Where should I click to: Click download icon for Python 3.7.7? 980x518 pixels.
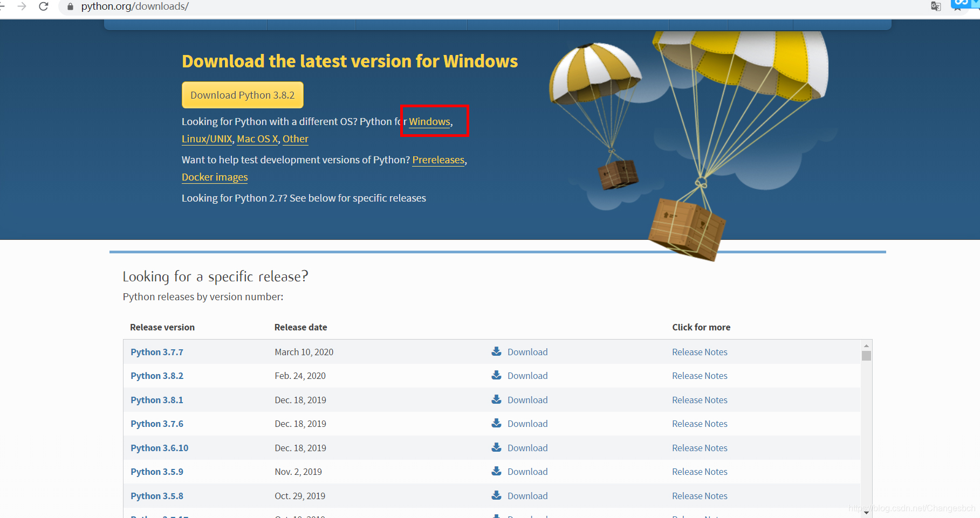(x=496, y=351)
